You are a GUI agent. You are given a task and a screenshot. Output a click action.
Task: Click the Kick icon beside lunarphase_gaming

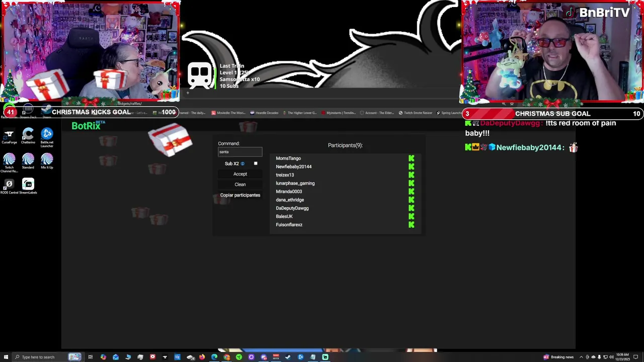[x=411, y=183]
